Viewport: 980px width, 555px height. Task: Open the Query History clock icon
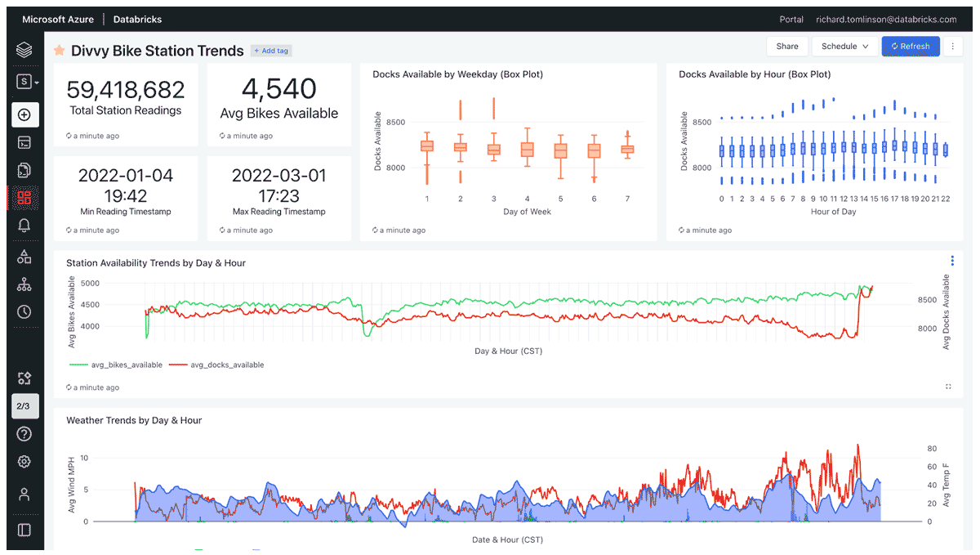(x=24, y=311)
